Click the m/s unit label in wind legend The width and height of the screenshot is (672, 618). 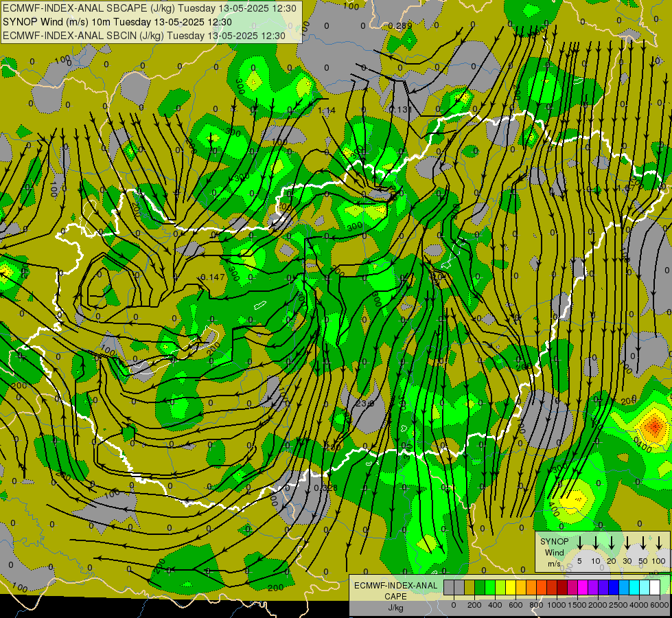click(x=554, y=564)
